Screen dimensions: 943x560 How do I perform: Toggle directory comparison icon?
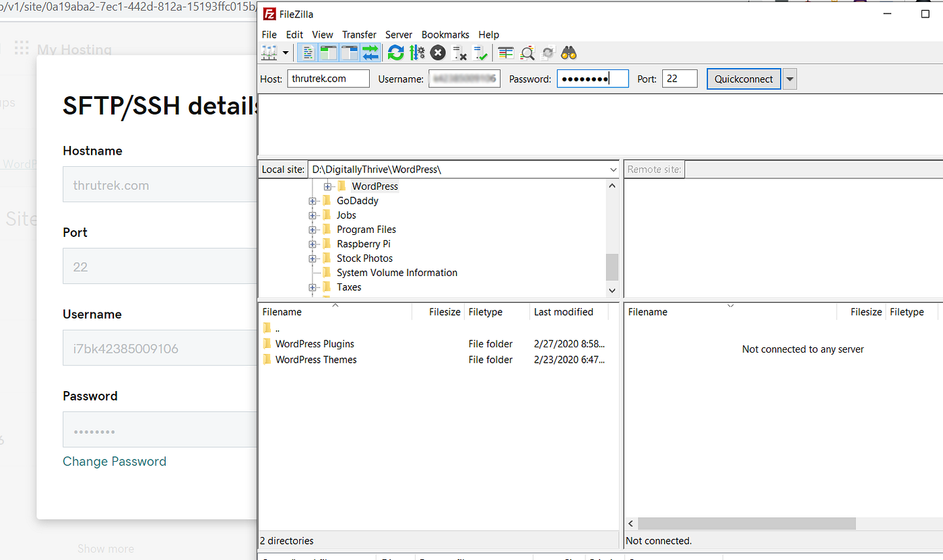click(527, 53)
